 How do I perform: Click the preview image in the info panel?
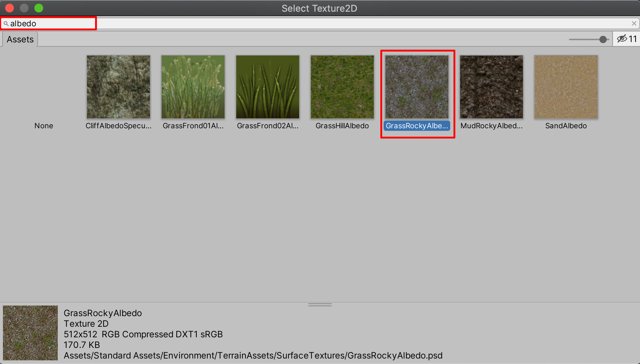click(x=30, y=333)
